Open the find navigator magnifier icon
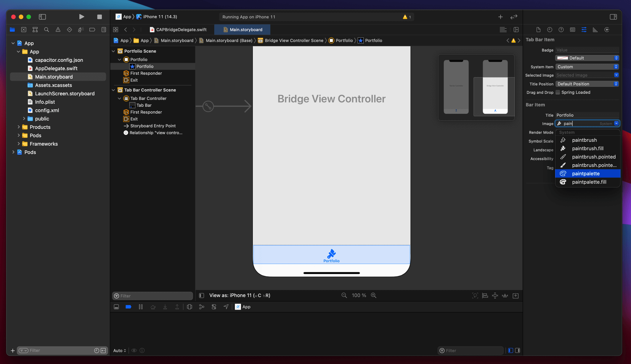This screenshot has width=631, height=364. click(47, 30)
